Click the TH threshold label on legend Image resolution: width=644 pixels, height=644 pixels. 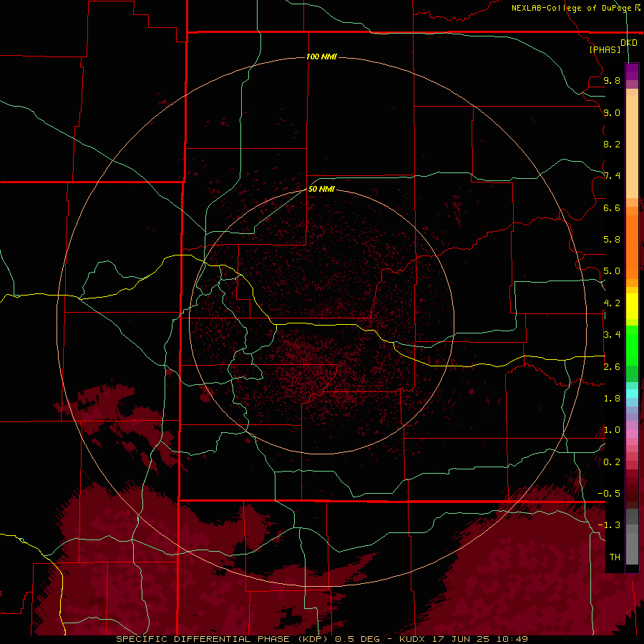point(615,557)
